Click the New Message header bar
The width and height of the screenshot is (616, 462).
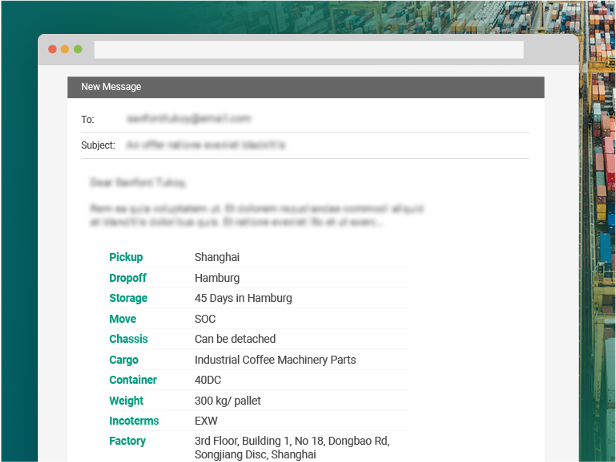pyautogui.click(x=306, y=87)
